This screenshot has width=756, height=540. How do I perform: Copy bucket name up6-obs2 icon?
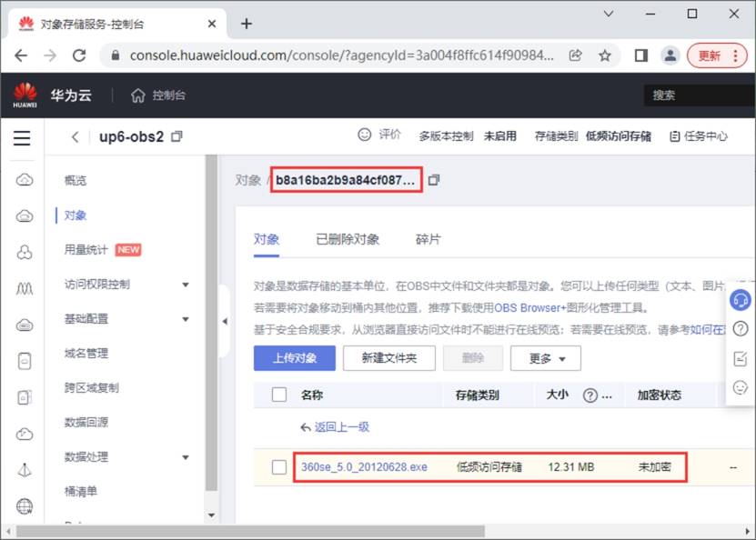(177, 136)
